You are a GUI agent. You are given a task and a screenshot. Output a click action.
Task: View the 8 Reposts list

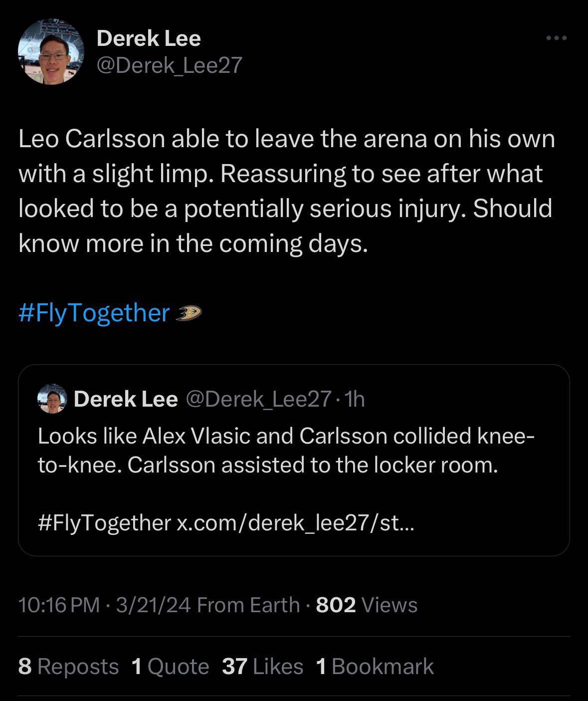68,667
